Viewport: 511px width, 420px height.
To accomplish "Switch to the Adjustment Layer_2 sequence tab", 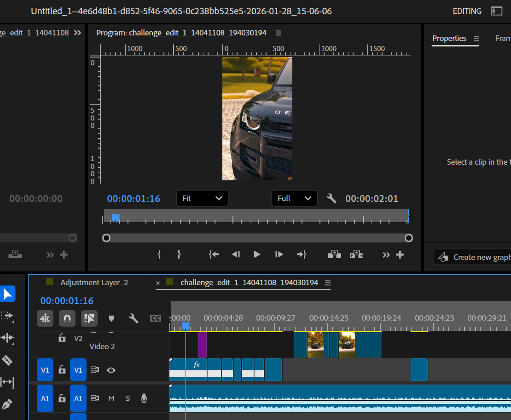I will point(94,282).
